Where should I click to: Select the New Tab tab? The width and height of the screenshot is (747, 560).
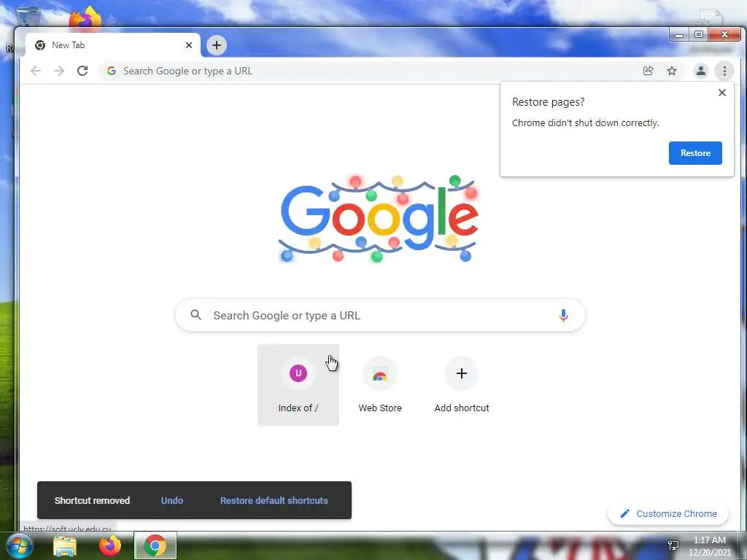click(x=113, y=45)
